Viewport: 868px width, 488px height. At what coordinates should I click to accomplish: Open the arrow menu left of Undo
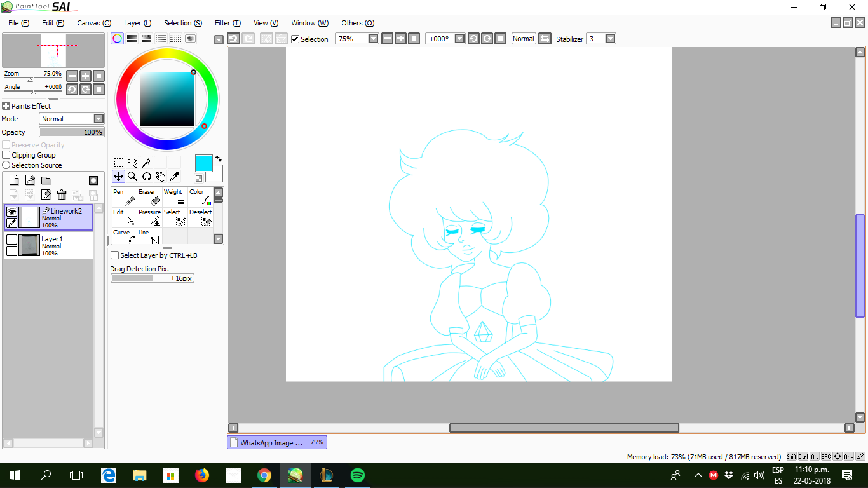coord(219,39)
